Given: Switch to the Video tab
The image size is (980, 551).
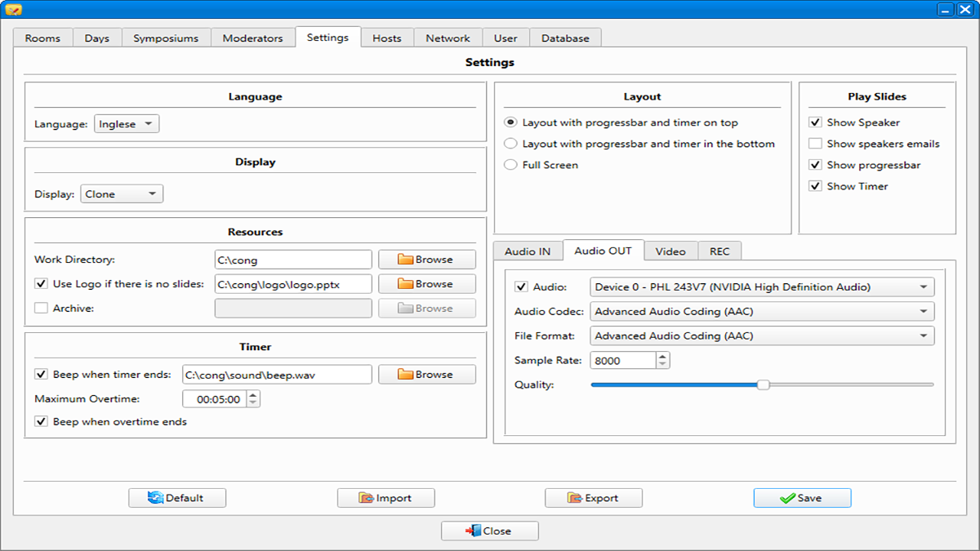Looking at the screenshot, I should pos(670,251).
